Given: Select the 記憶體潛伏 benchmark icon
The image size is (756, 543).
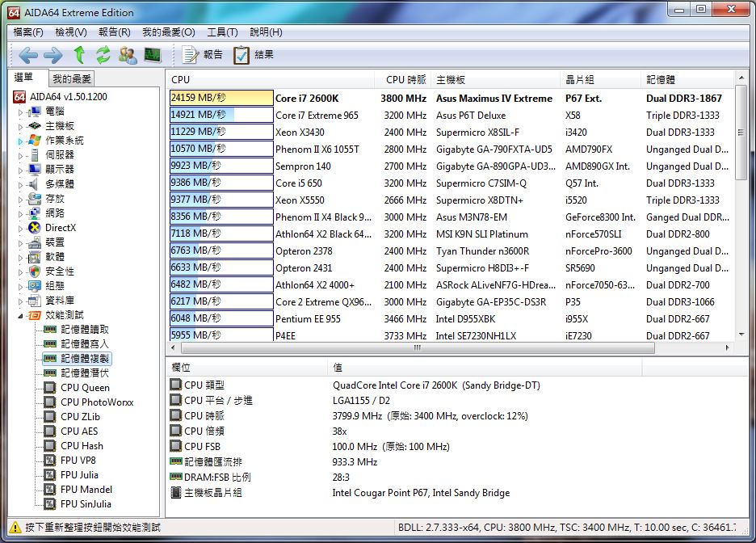Looking at the screenshot, I should (x=49, y=373).
